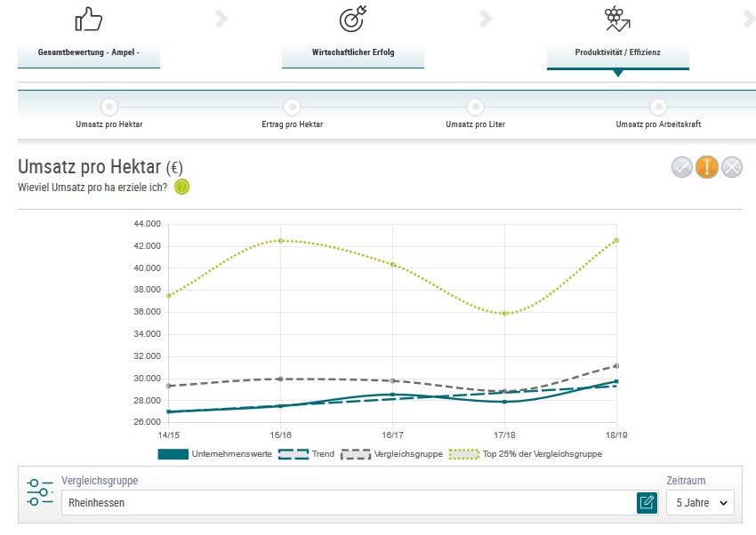Click the Vergleichsgruppe data point at 14/15
Viewport: 756px width, 535px height.
pyautogui.click(x=169, y=387)
